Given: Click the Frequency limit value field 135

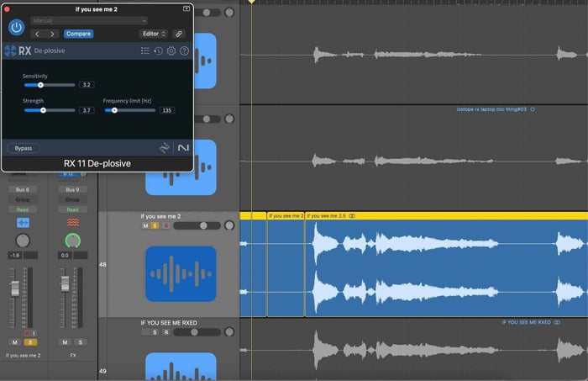Looking at the screenshot, I should coord(167,110).
